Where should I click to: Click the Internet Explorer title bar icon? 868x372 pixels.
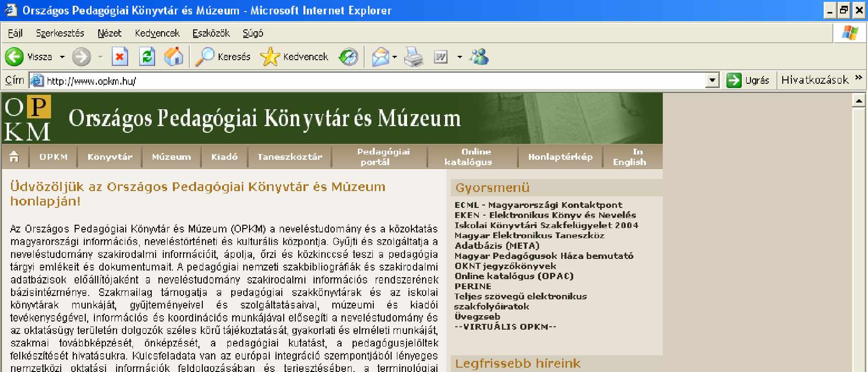[x=11, y=10]
